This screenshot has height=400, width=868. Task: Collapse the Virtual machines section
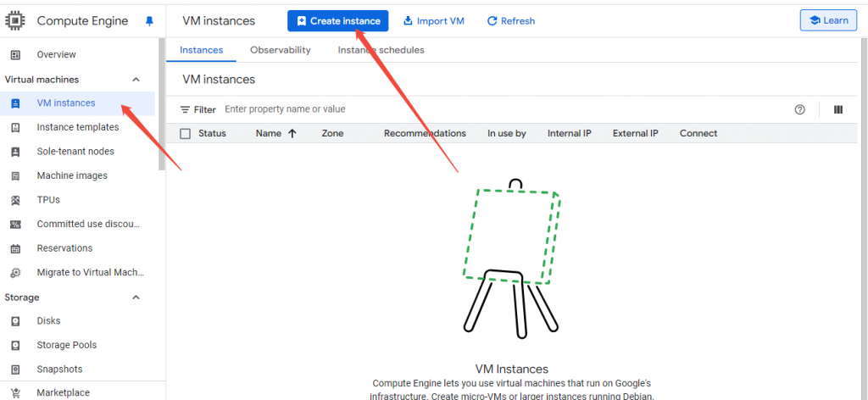click(x=136, y=80)
